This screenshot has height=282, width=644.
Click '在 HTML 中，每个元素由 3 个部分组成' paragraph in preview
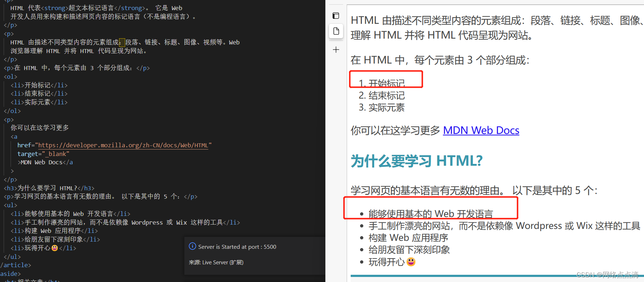tap(440, 60)
